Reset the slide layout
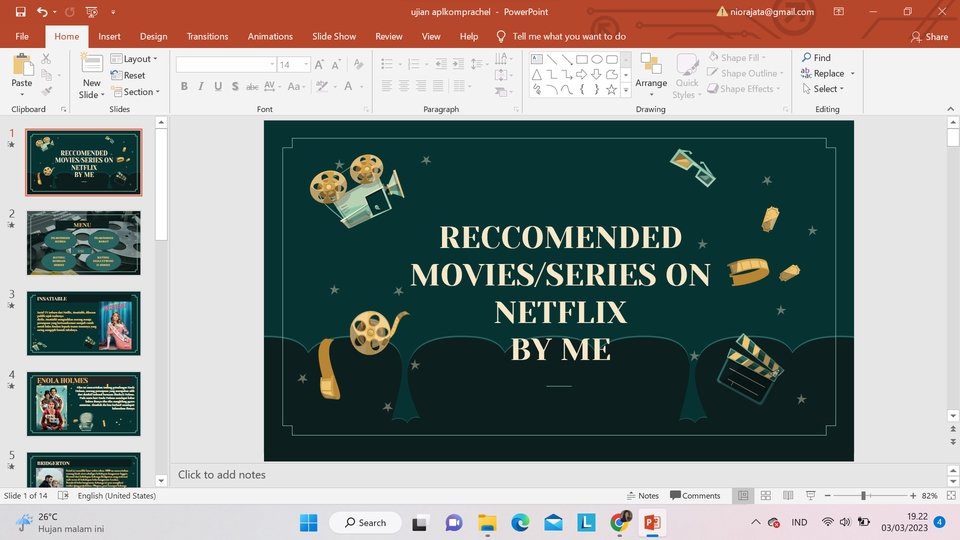 (128, 75)
